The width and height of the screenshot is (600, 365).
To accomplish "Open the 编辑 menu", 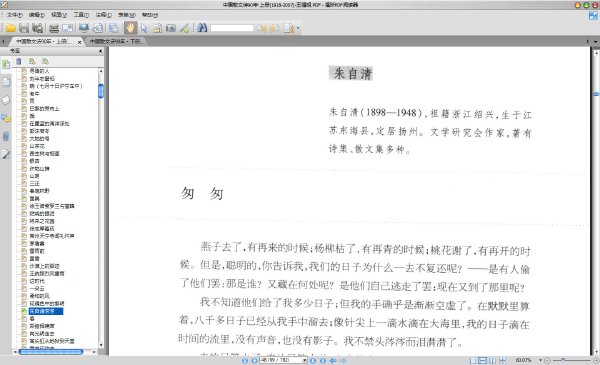I will (x=37, y=15).
